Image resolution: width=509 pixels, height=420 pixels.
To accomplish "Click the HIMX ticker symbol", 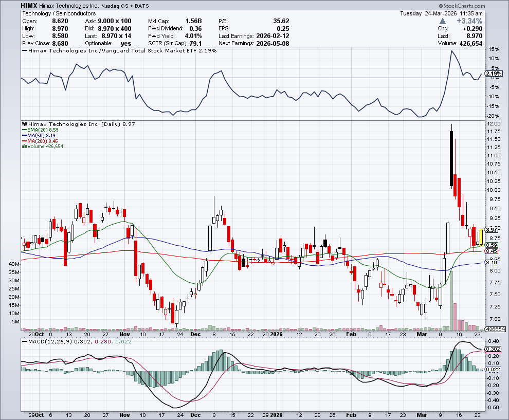I will pyautogui.click(x=29, y=6).
